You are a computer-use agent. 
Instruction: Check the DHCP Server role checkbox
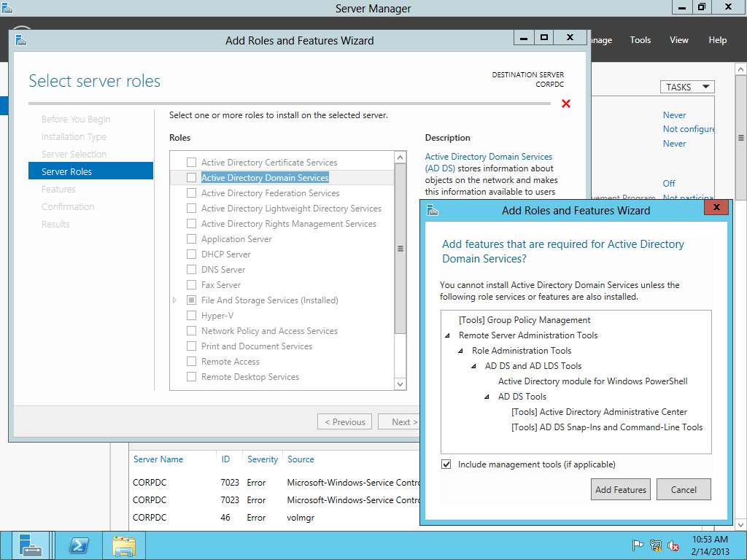[x=191, y=254]
